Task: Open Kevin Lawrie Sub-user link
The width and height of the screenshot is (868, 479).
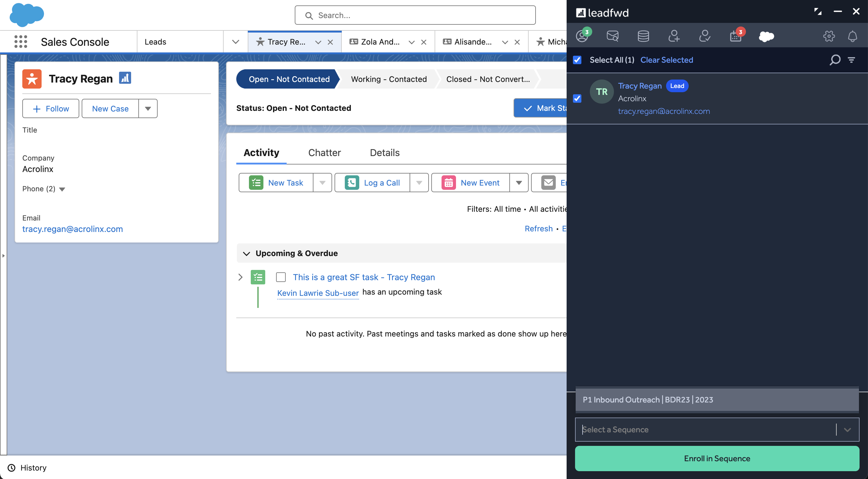Action: 318,293
